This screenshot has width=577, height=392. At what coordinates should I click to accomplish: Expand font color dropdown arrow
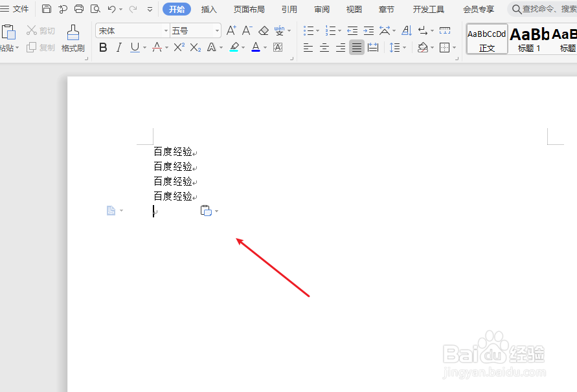265,48
